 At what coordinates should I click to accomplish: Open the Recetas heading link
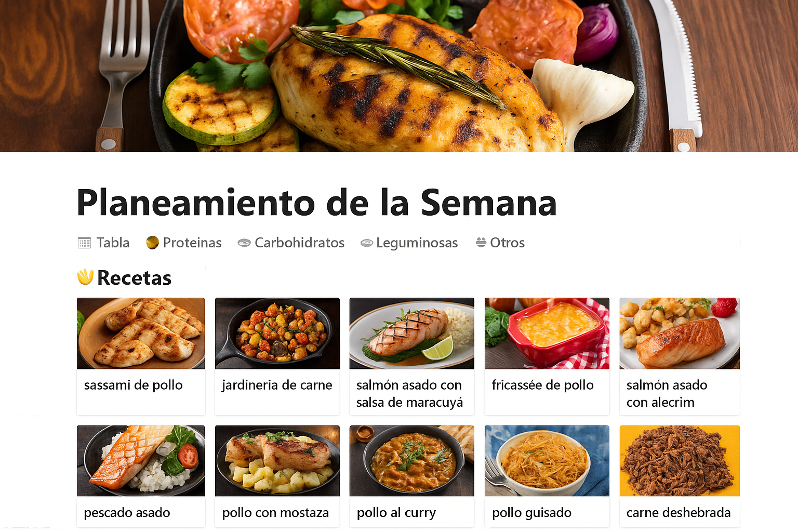pyautogui.click(x=134, y=278)
